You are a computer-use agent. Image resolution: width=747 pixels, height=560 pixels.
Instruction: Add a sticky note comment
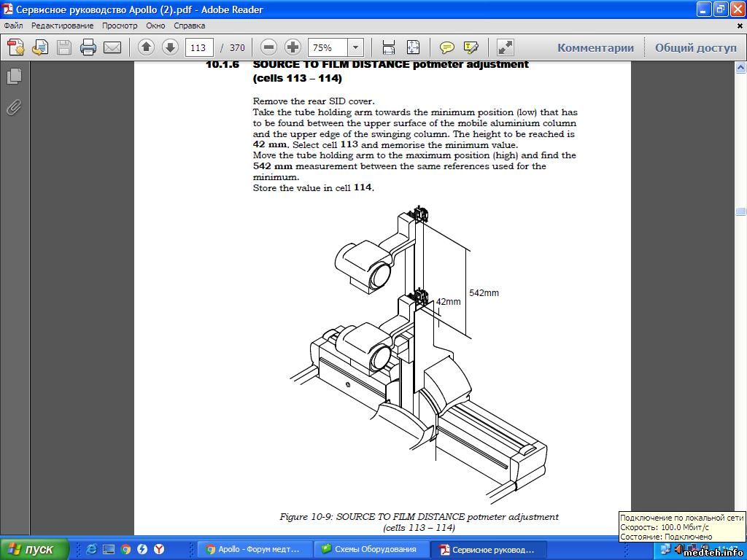pyautogui.click(x=447, y=47)
